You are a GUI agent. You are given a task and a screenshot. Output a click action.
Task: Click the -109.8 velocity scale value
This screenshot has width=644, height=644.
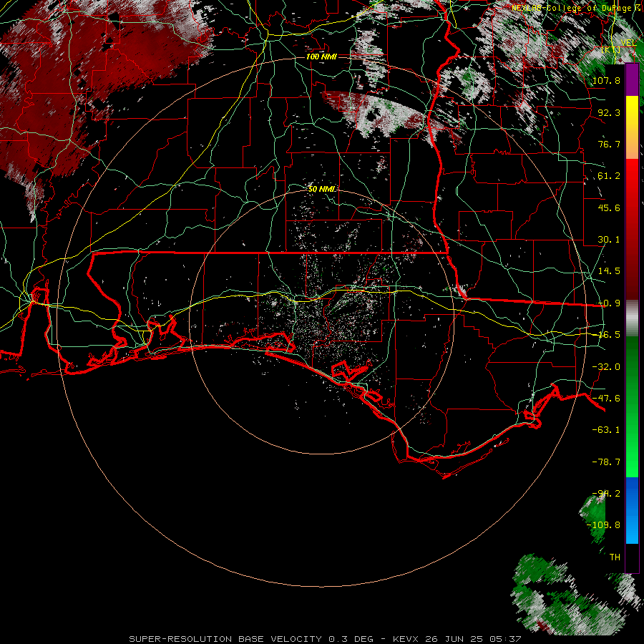(x=603, y=525)
